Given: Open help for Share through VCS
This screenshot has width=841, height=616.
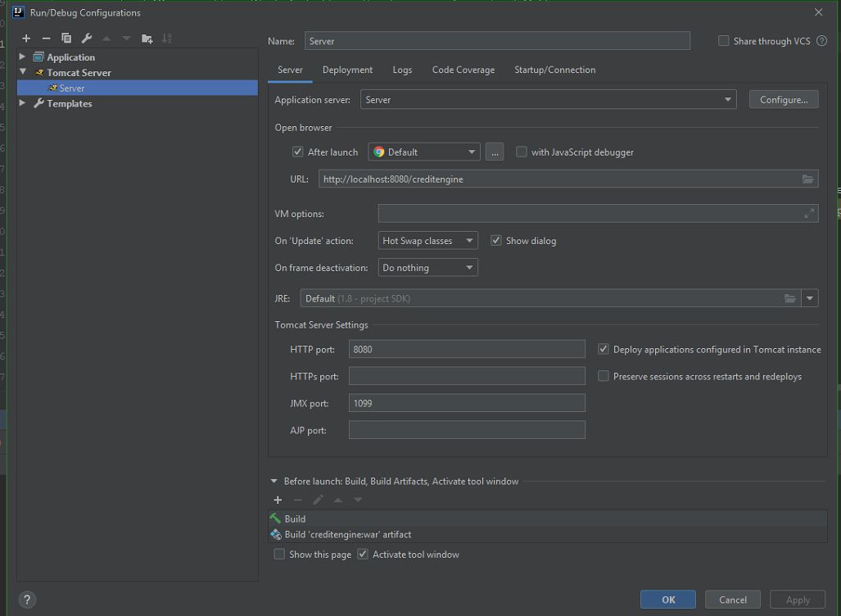Looking at the screenshot, I should (x=821, y=41).
